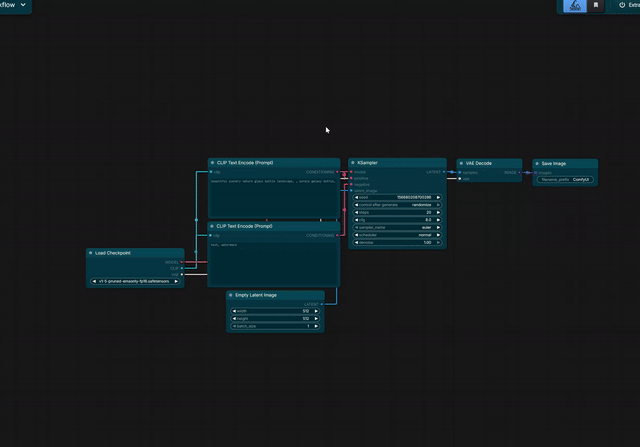Click the Load Checkpoint VAE output socket
The height and width of the screenshot is (447, 640).
(x=182, y=275)
